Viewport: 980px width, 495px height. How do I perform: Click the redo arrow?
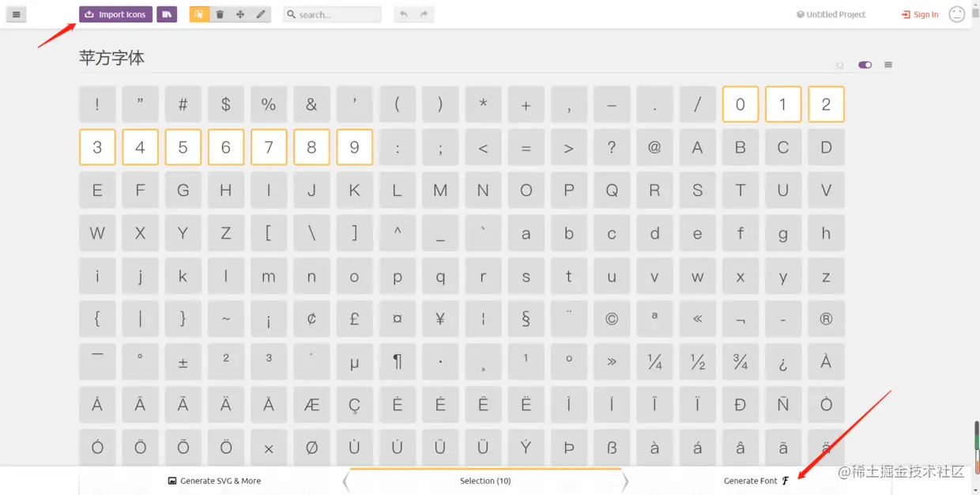[424, 14]
